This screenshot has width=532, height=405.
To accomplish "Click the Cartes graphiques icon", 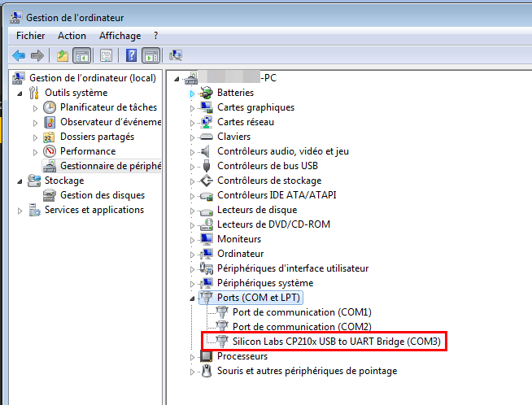I will [x=207, y=107].
